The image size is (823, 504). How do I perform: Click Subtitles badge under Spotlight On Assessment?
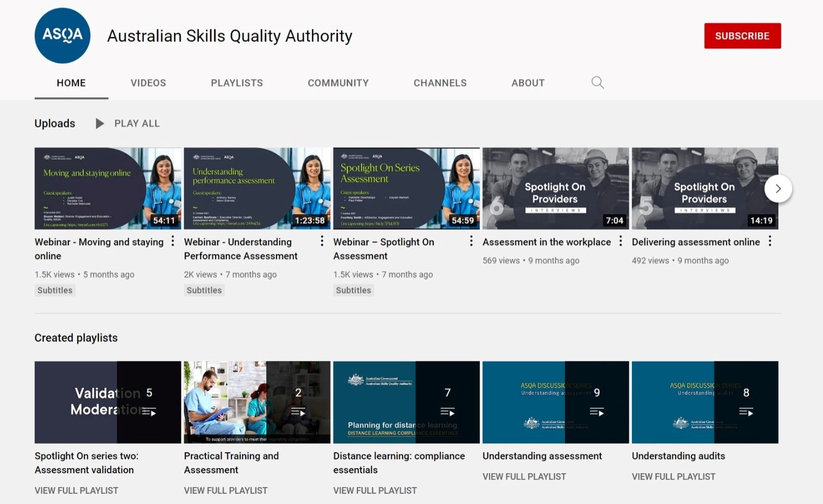(353, 290)
